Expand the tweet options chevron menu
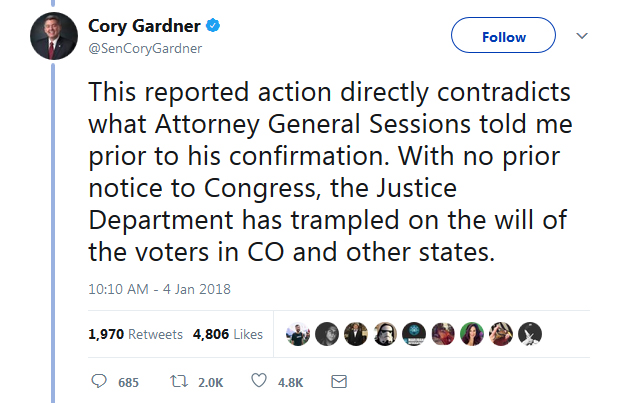 (x=581, y=36)
